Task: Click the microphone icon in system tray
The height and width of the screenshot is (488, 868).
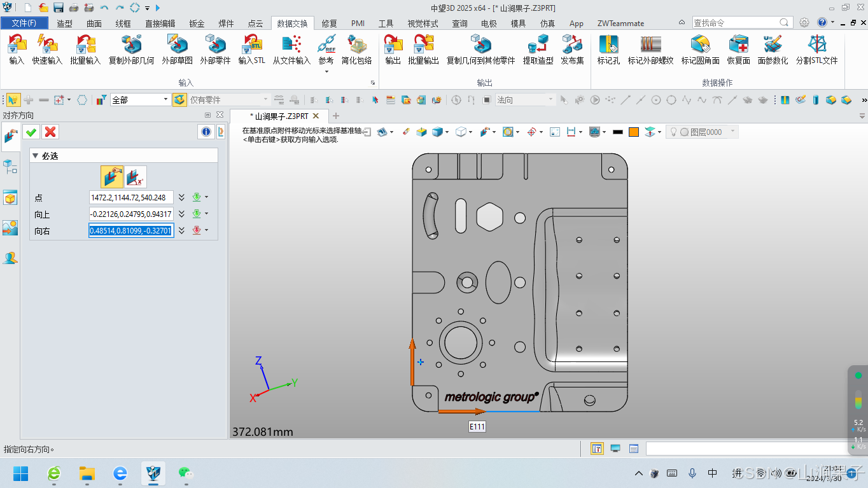Action: point(692,473)
